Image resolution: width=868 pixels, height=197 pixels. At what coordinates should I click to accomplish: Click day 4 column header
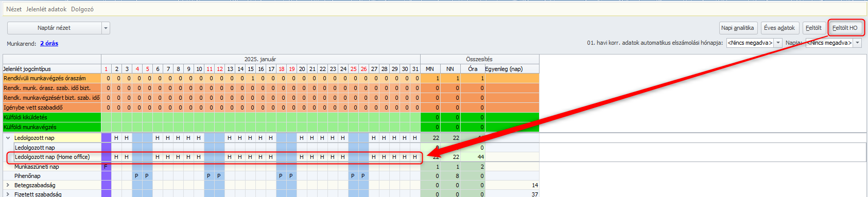[137, 69]
